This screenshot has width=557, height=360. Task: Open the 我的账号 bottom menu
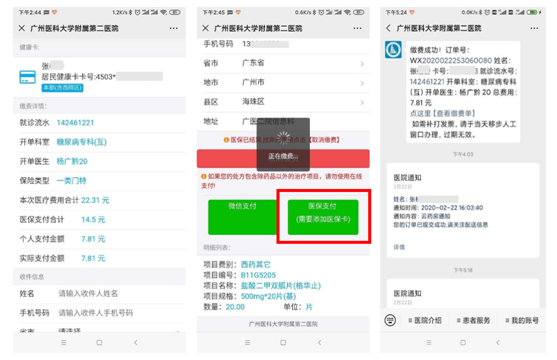point(522,321)
